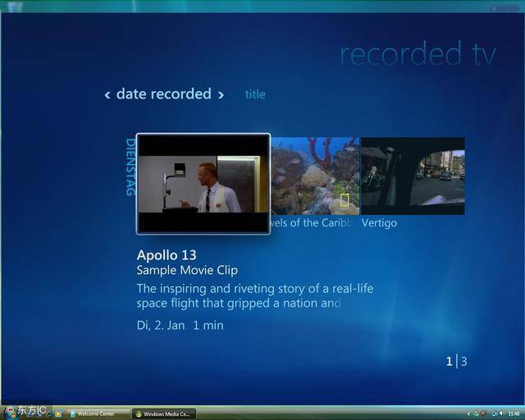Click the recorded tv page heading
Image resolution: width=525 pixels, height=420 pixels.
click(418, 53)
